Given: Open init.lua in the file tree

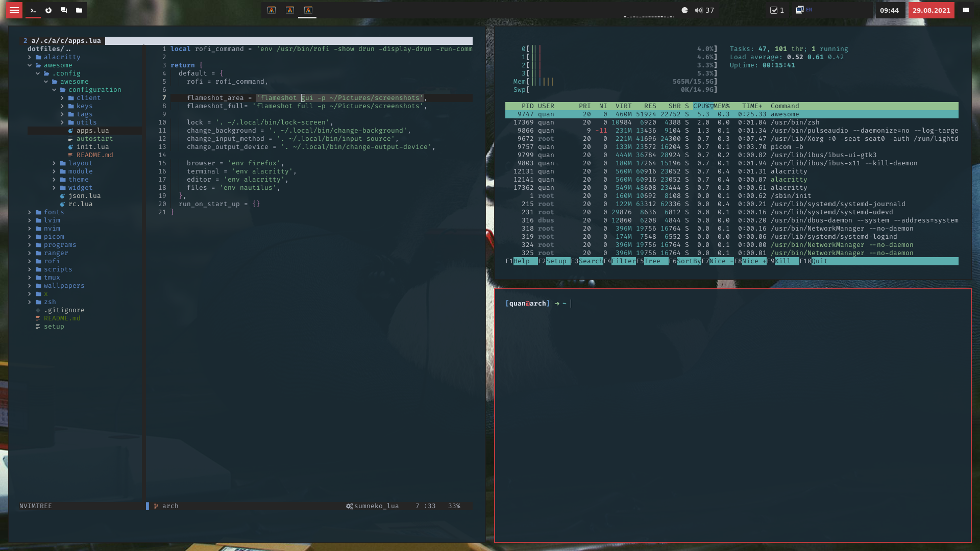Looking at the screenshot, I should click(x=92, y=147).
